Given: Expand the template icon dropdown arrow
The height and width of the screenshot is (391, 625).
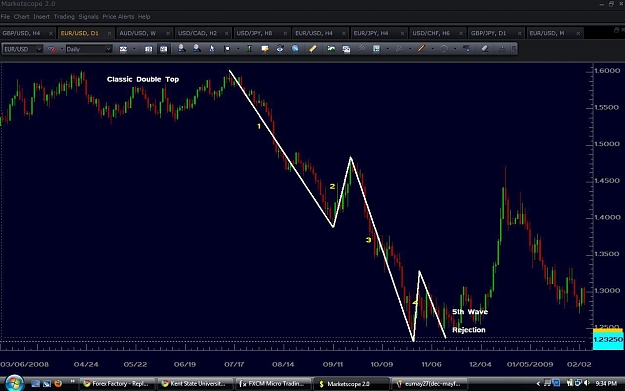Looking at the screenshot, I should coord(387,49).
